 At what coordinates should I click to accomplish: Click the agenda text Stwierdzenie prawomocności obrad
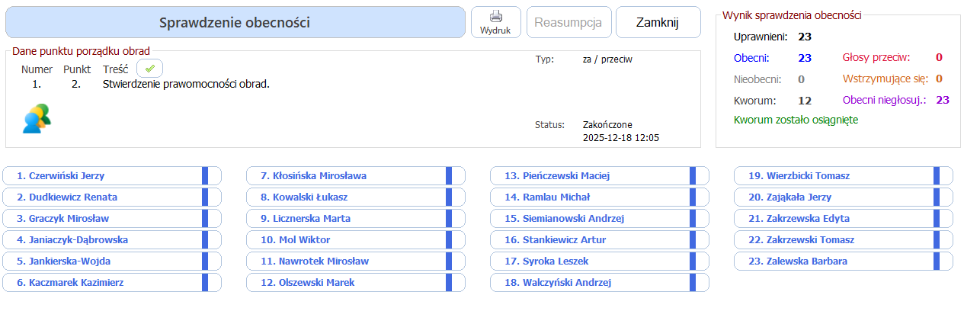pos(186,84)
